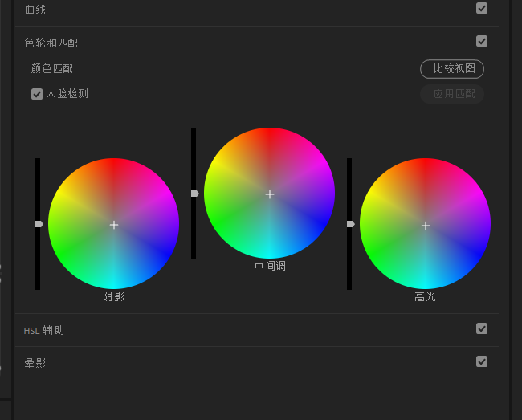
Task: Expand the 曲线 section header
Action: (36, 9)
